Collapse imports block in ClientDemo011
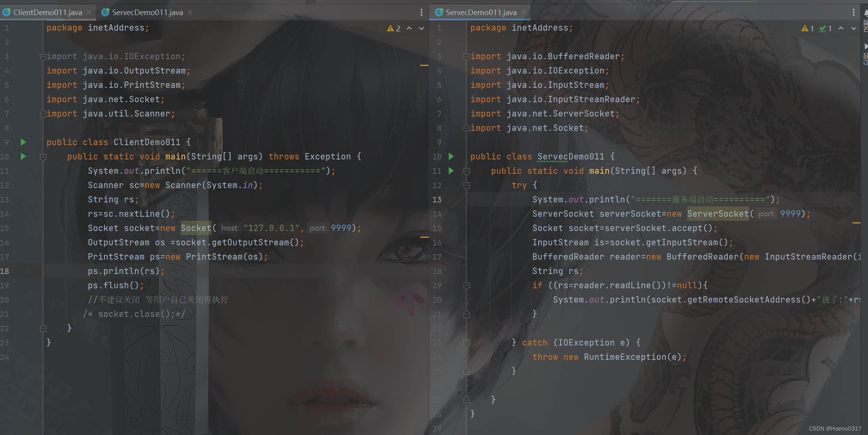 coord(43,57)
